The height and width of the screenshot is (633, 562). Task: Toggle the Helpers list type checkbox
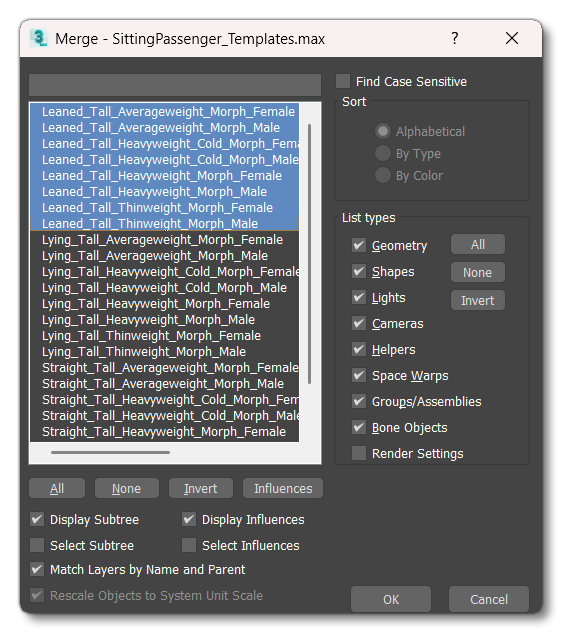pyautogui.click(x=359, y=349)
